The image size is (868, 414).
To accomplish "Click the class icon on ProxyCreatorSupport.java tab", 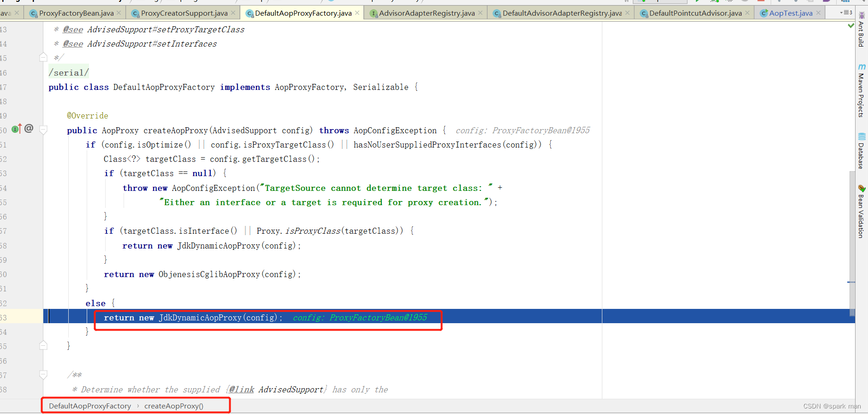I will pos(135,13).
